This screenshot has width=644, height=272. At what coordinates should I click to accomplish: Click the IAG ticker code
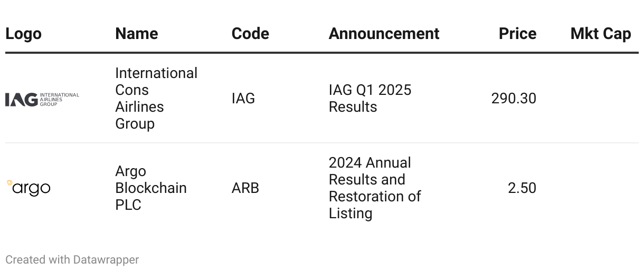coord(243,99)
